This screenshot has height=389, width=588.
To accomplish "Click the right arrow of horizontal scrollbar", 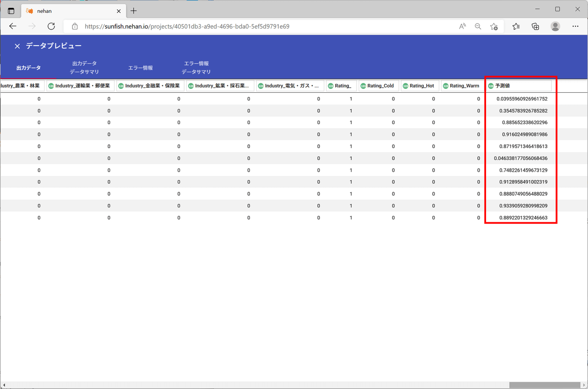I will 584,385.
